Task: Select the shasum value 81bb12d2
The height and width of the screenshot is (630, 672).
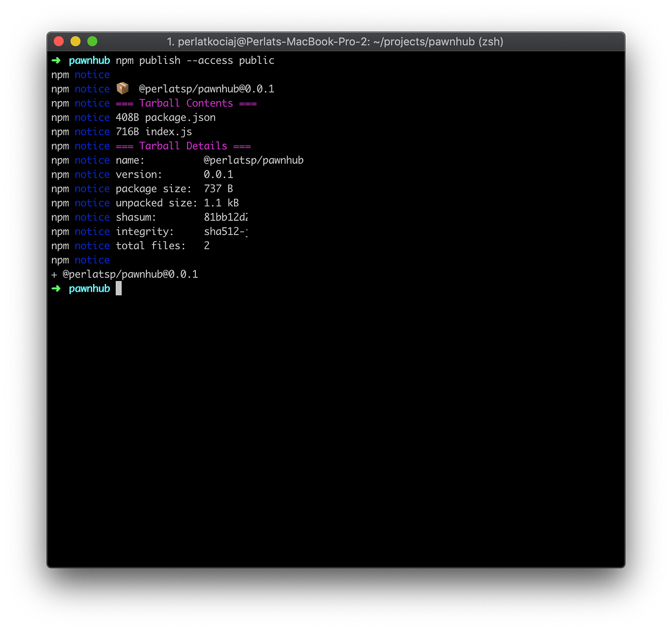Action: click(x=226, y=217)
